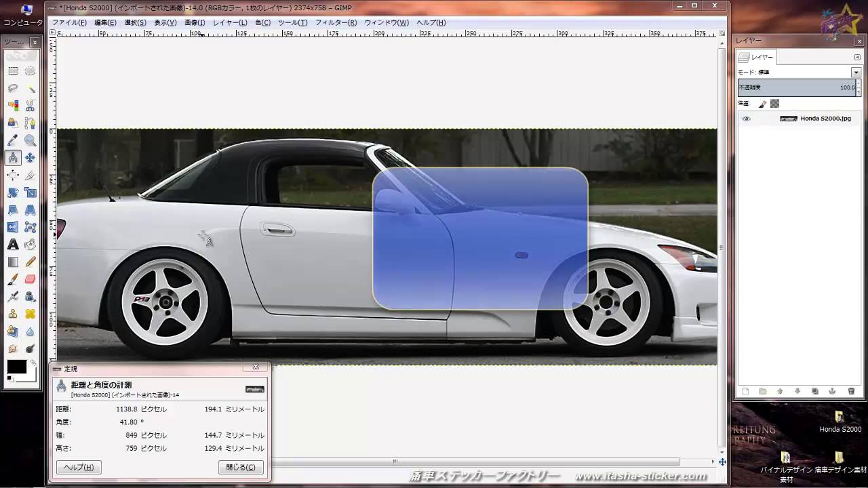Select the Clone stamp tool
The height and width of the screenshot is (488, 868).
[x=13, y=314]
